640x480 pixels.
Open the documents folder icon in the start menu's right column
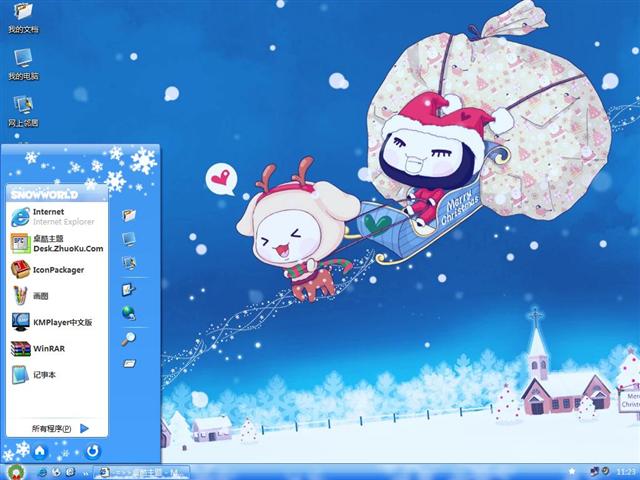tap(129, 215)
